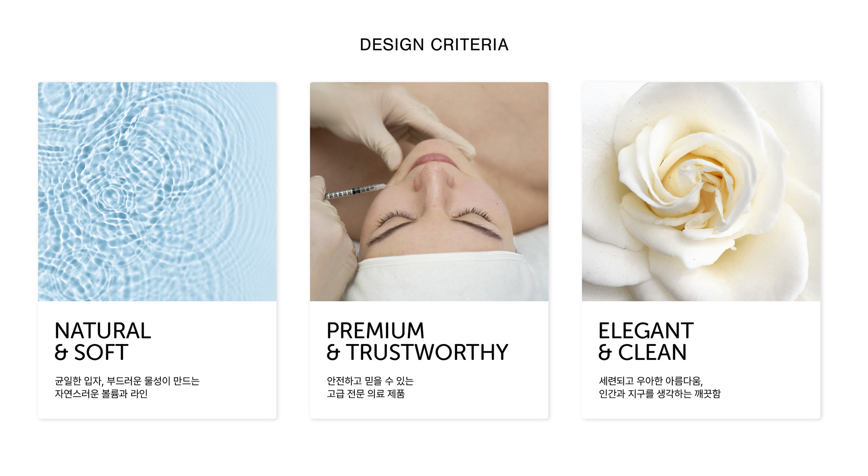
Task: Open the facial injection treatment photo
Action: (x=429, y=191)
